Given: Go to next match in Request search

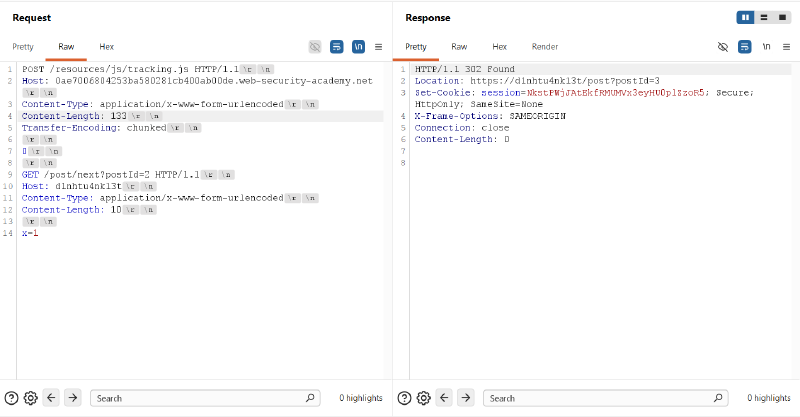Looking at the screenshot, I should click(73, 398).
